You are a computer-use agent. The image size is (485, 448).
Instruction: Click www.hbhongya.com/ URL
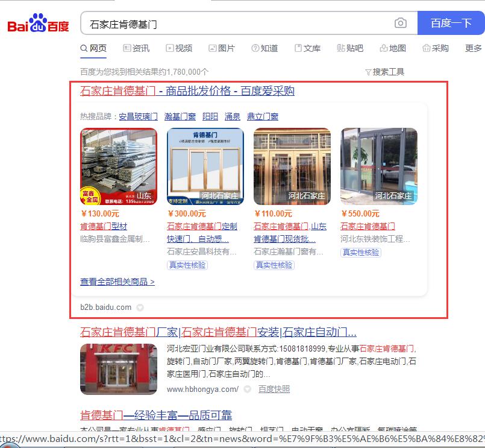[202, 389]
